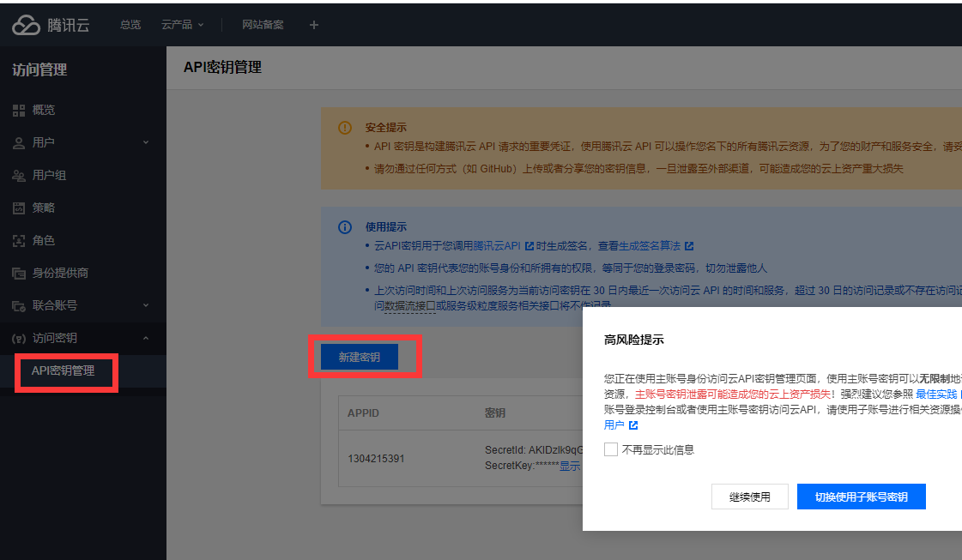Click the 显示 link next to SecretKey
The width and height of the screenshot is (962, 560).
coord(569,467)
